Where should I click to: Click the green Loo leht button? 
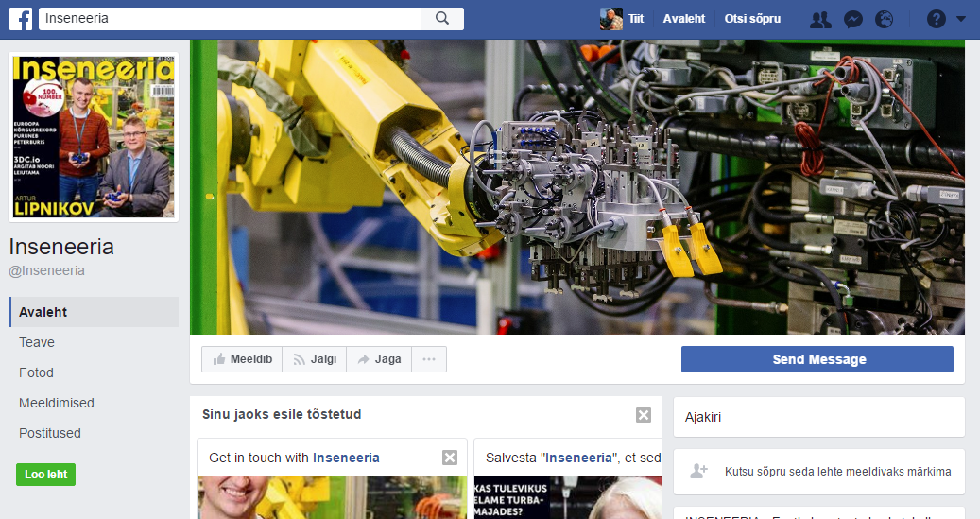pos(45,475)
